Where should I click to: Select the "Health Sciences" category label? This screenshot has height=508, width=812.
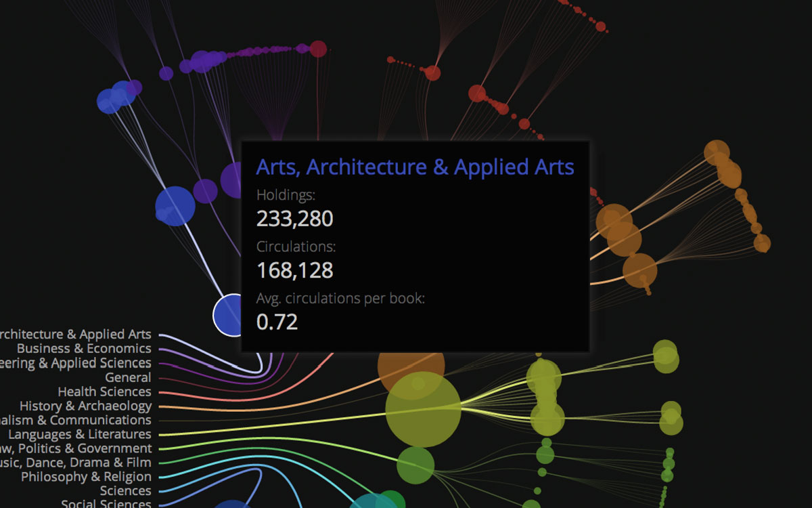coord(104,391)
